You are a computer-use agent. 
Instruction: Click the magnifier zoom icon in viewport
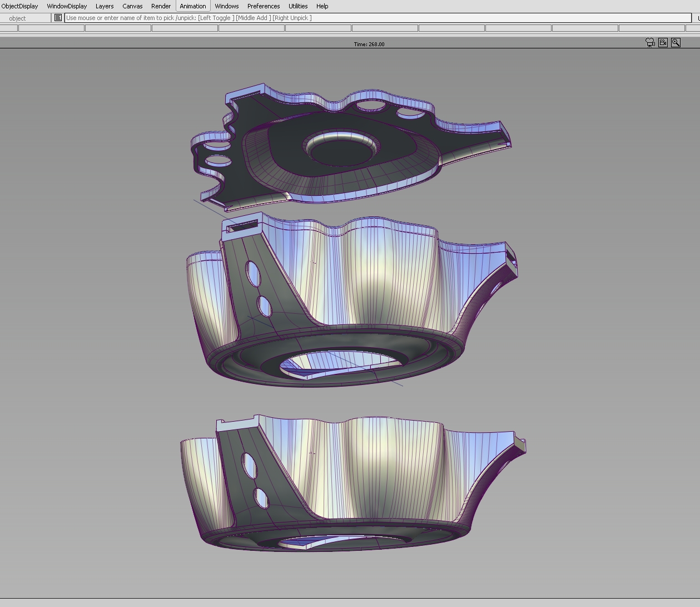pos(676,43)
